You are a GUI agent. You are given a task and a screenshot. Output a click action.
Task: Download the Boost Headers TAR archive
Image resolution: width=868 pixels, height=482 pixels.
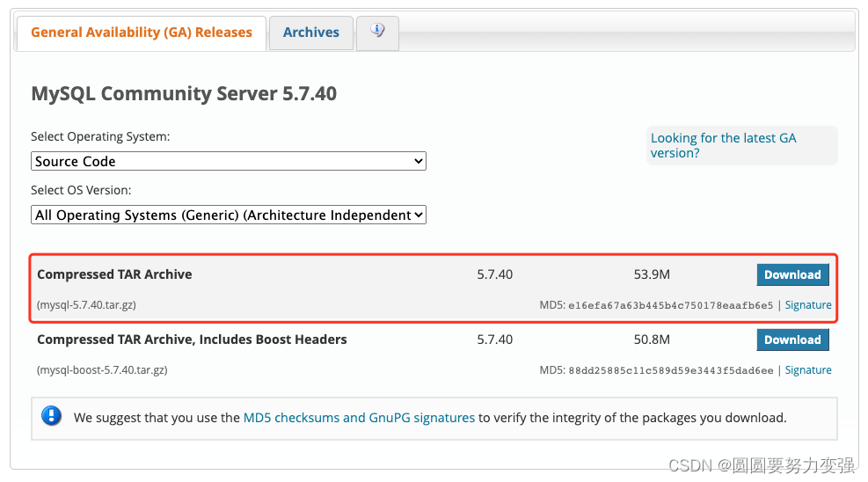coord(792,340)
